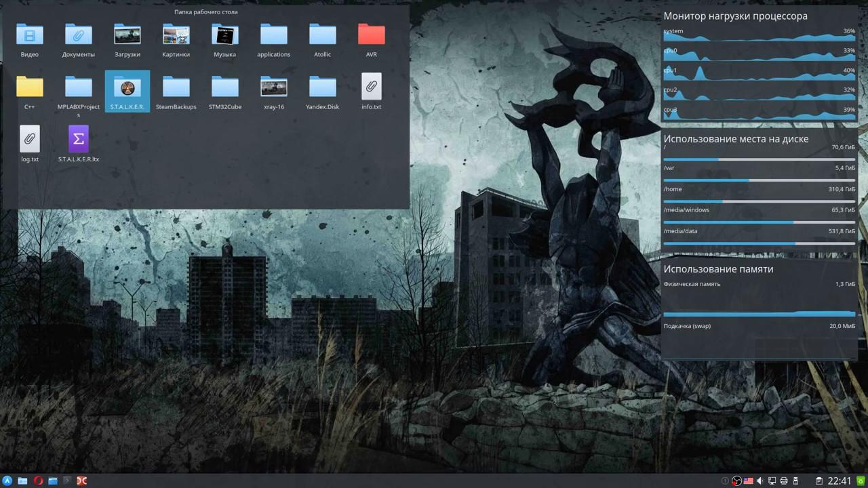Viewport: 868px width, 488px height.
Task: Click the Подкачка (swap) label
Action: pyautogui.click(x=687, y=326)
